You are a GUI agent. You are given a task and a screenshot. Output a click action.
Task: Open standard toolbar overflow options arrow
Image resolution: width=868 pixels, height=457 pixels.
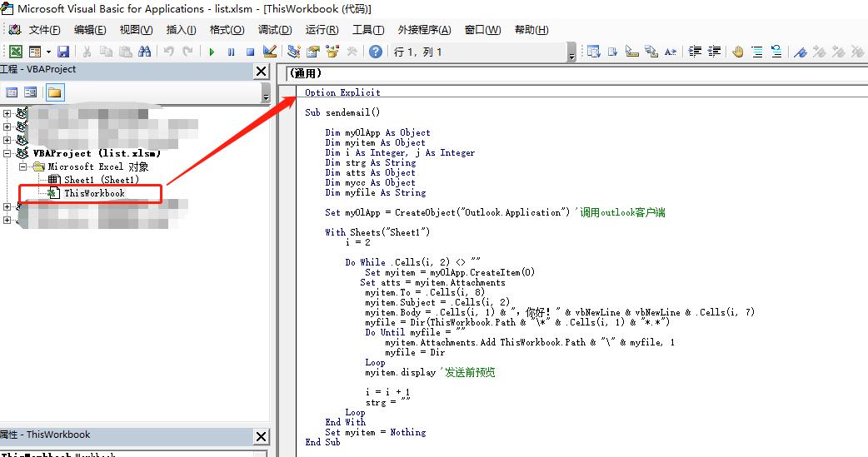(571, 52)
